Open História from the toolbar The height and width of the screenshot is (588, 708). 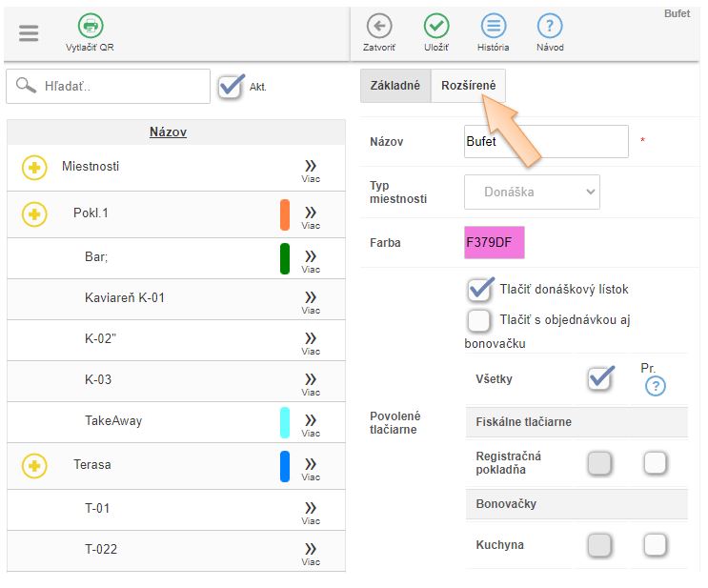tap(493, 27)
